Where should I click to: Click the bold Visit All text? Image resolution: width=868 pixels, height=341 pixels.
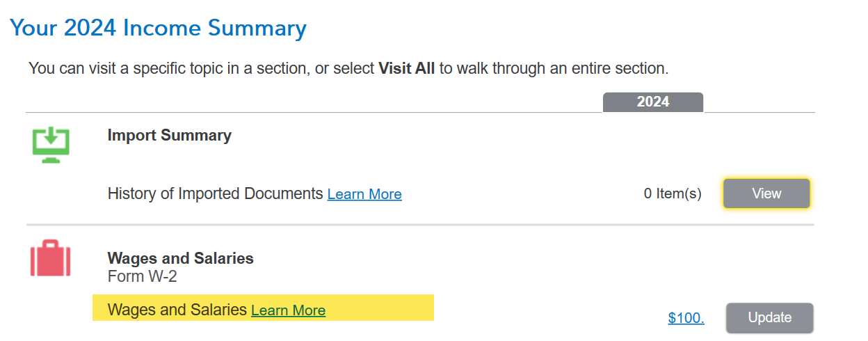406,69
